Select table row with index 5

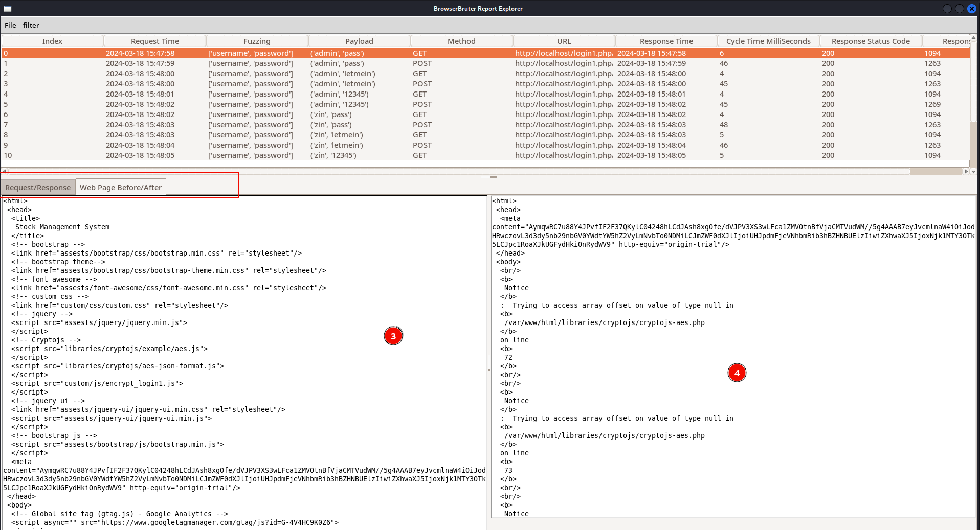[x=485, y=104]
